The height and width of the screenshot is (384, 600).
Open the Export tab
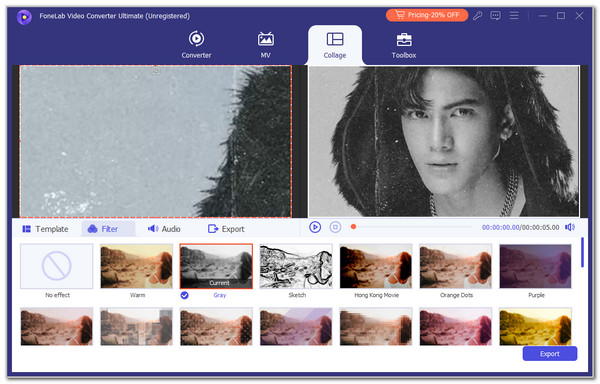point(226,229)
